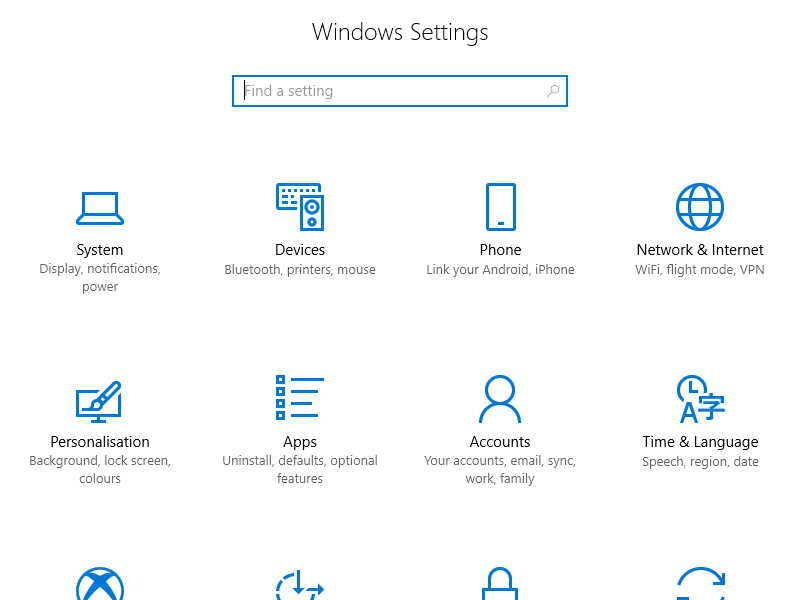Click the 'Display, notifications, power' description text
The image size is (800, 600).
pyautogui.click(x=100, y=278)
